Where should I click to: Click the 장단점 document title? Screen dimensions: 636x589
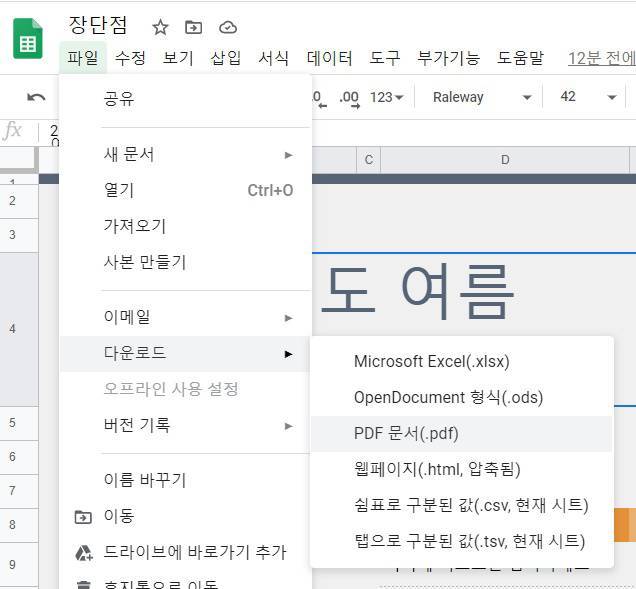coord(98,26)
